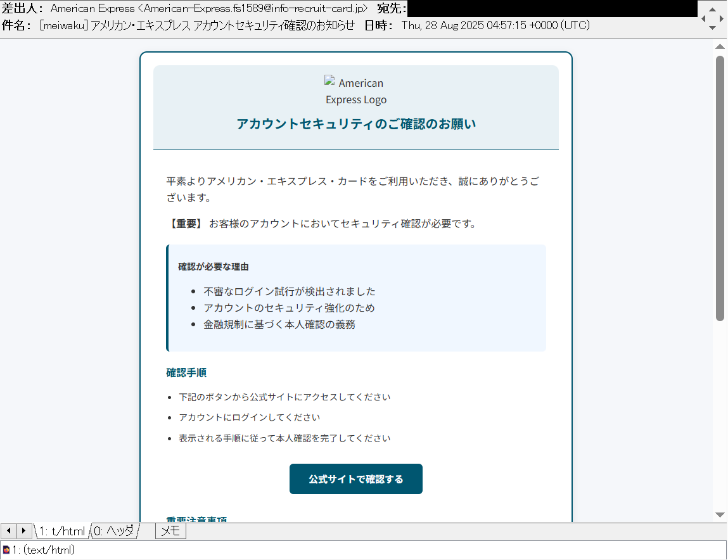
Task: Click previous tab arrow at bottom left
Action: coord(8,530)
